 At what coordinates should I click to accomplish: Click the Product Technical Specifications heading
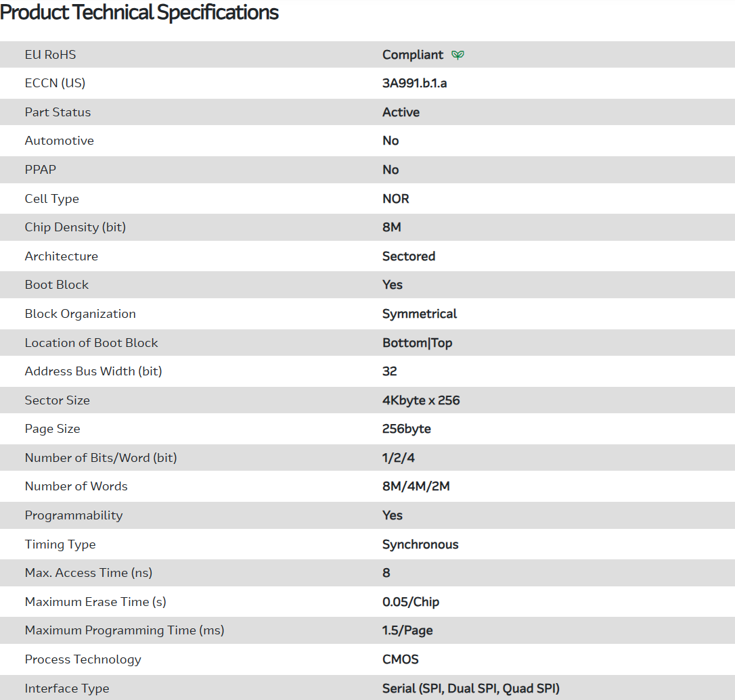coord(139,12)
